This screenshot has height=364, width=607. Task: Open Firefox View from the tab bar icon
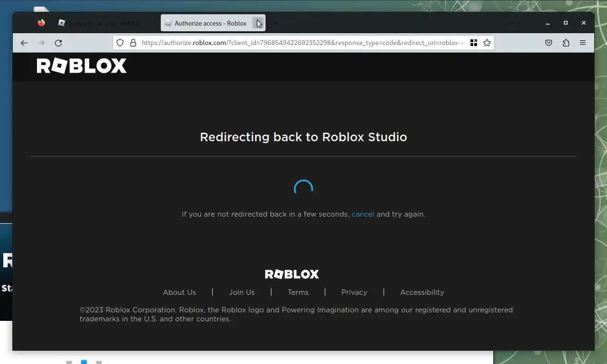point(41,23)
